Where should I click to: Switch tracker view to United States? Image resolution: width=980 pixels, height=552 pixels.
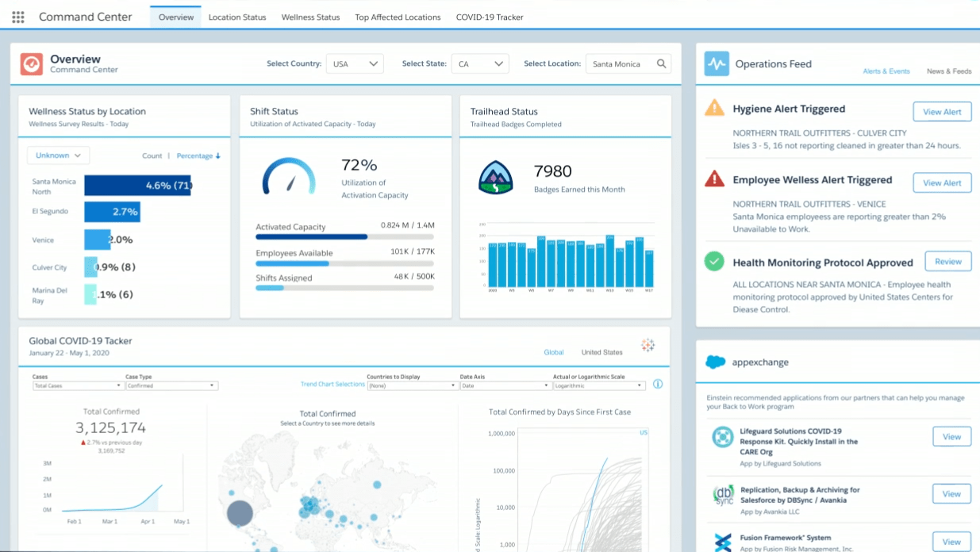coord(601,352)
